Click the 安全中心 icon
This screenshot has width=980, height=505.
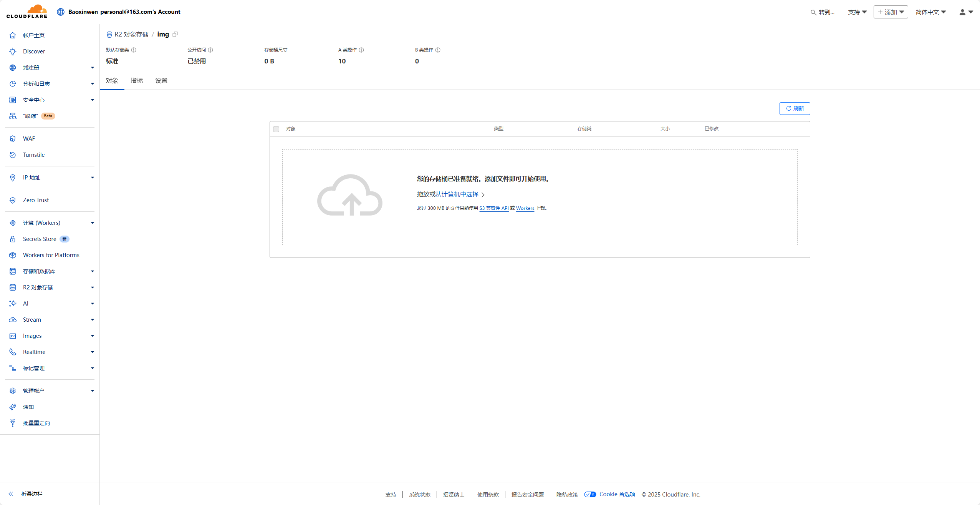tap(13, 100)
